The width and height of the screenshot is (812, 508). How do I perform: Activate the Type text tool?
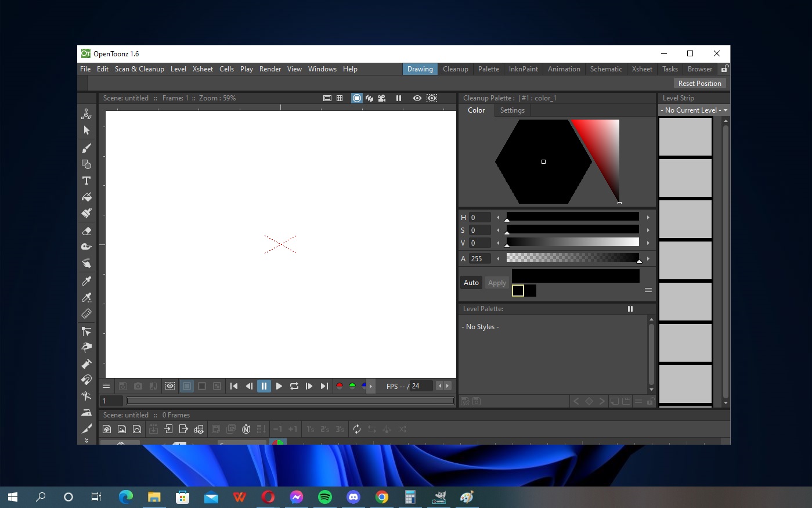86,181
